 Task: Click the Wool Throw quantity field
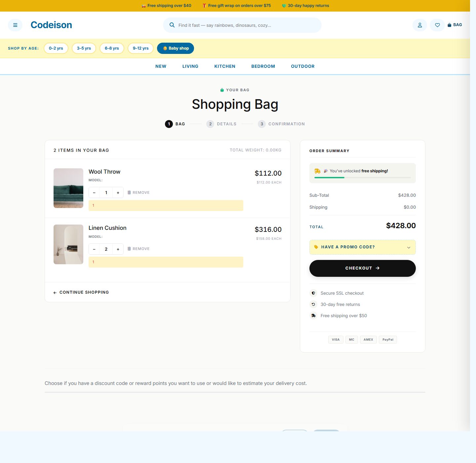click(x=106, y=192)
